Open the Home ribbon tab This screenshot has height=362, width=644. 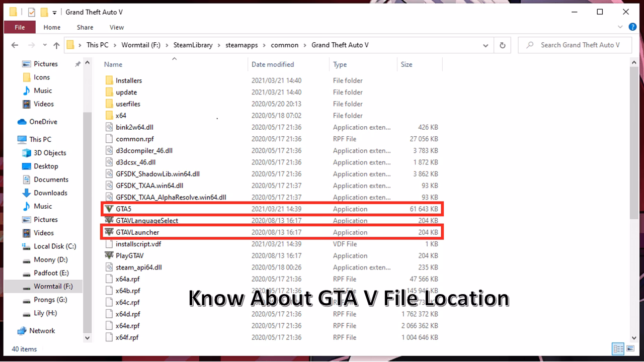click(52, 27)
